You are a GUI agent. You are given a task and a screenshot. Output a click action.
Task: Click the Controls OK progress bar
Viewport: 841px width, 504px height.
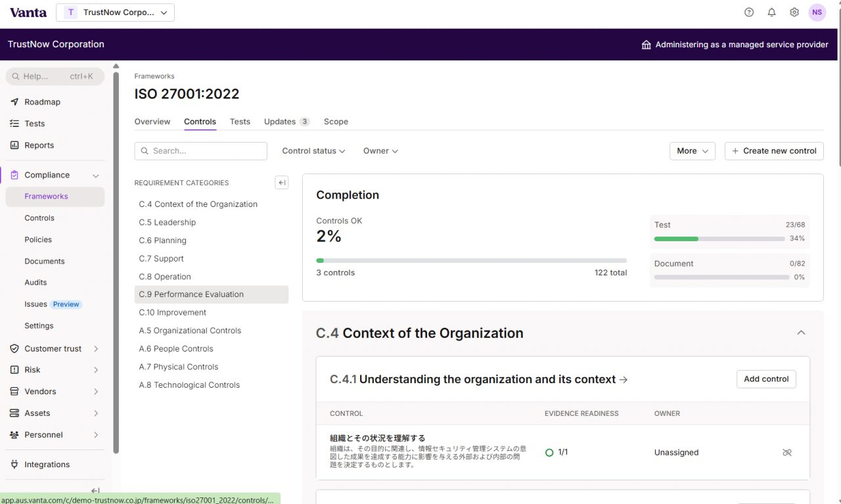coord(472,261)
